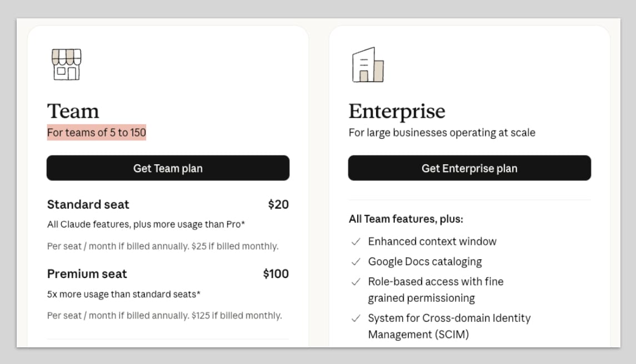Click the checkmark beside Google Docs cataloging
Screen dimensions: 636x364
tap(356, 262)
